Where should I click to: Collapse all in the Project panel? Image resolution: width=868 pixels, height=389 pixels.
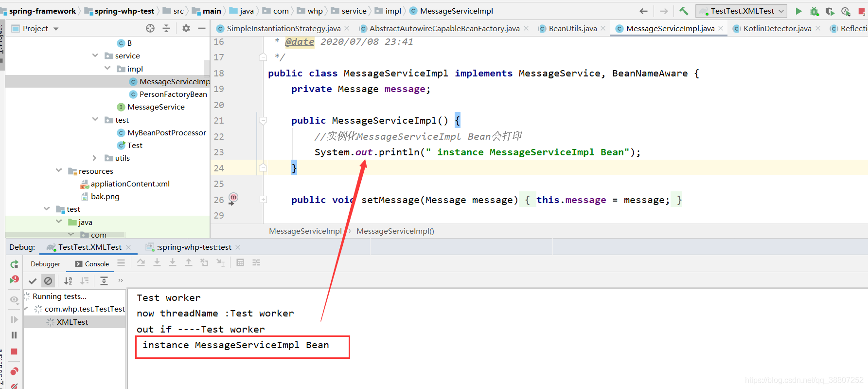166,28
